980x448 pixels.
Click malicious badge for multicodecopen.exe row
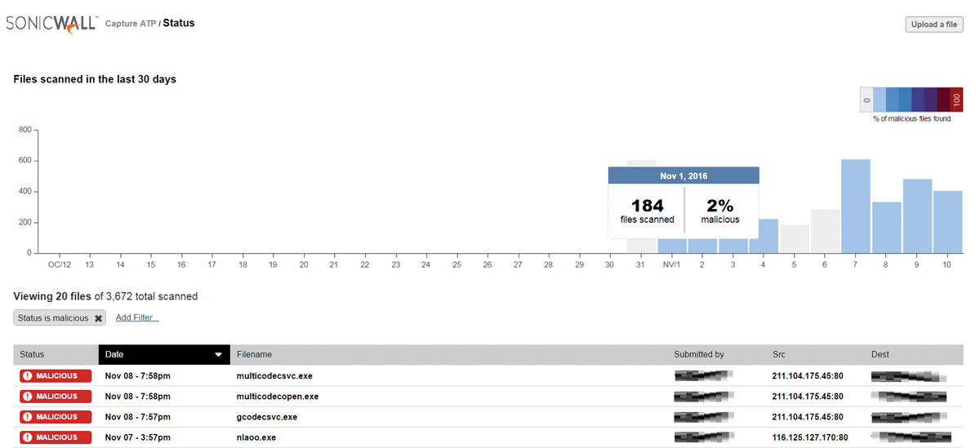tap(56, 397)
